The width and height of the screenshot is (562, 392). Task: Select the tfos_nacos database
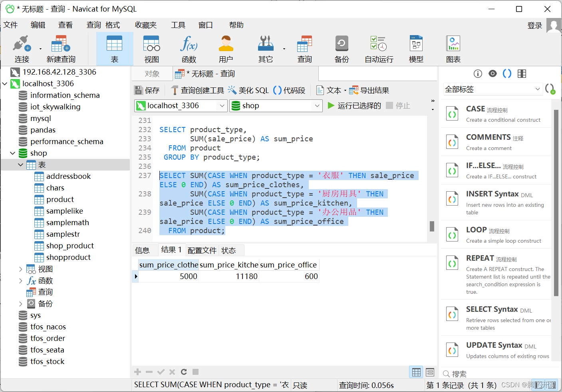click(x=48, y=327)
